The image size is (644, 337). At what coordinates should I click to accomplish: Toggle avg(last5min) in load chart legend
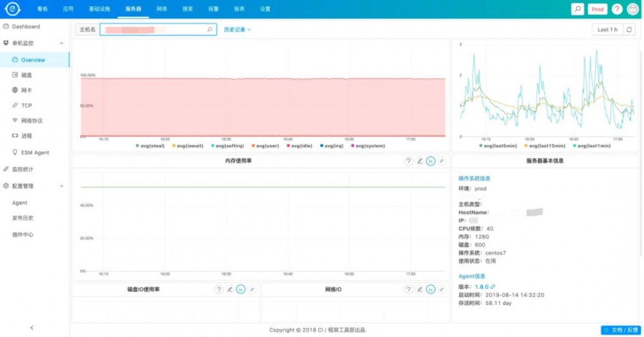pyautogui.click(x=498, y=146)
